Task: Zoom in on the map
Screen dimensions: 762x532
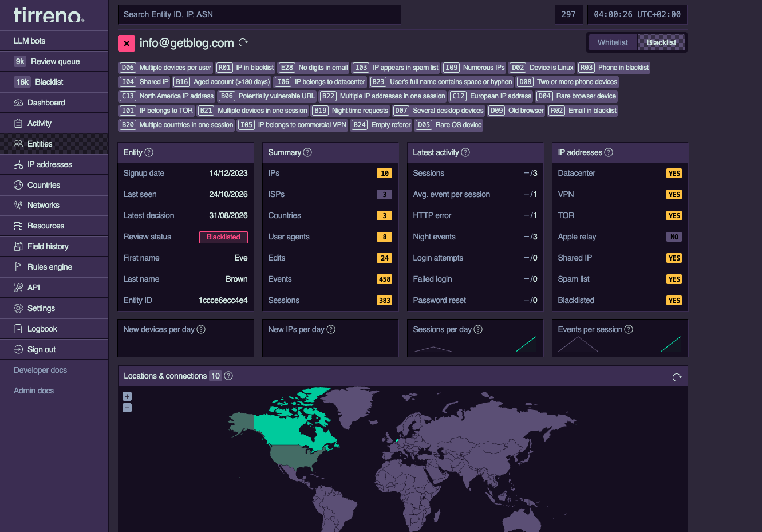Action: (127, 396)
